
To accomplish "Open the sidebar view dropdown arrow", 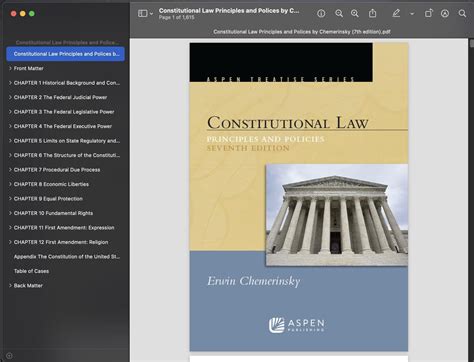I will click(x=151, y=14).
